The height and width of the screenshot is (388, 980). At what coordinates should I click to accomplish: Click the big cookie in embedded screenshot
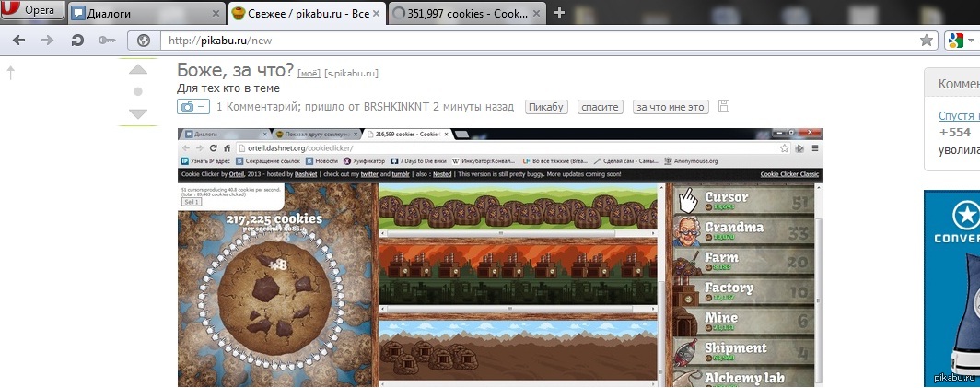[x=274, y=297]
